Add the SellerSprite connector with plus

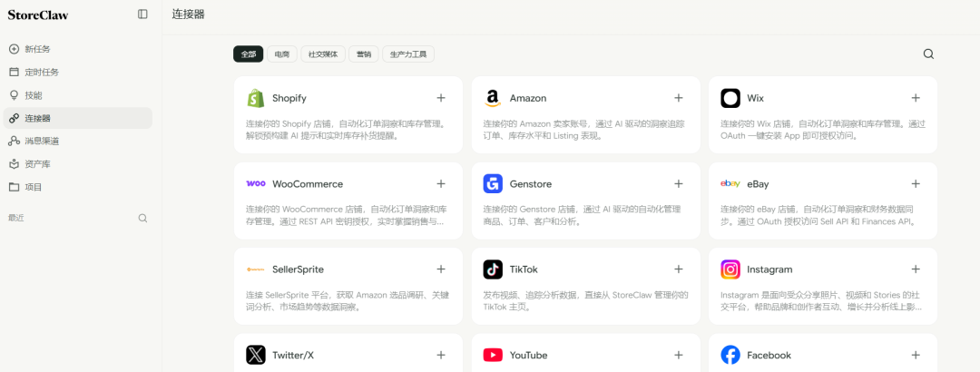tap(441, 269)
